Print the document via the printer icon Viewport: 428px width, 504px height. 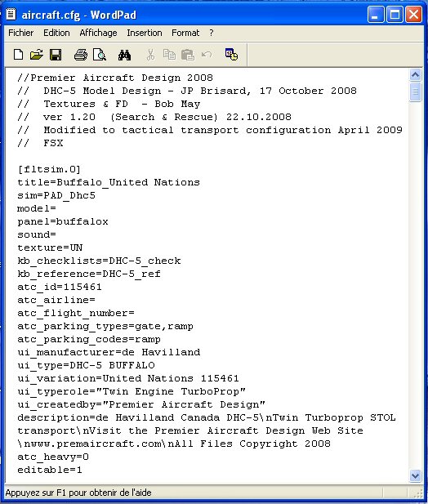tap(81, 55)
